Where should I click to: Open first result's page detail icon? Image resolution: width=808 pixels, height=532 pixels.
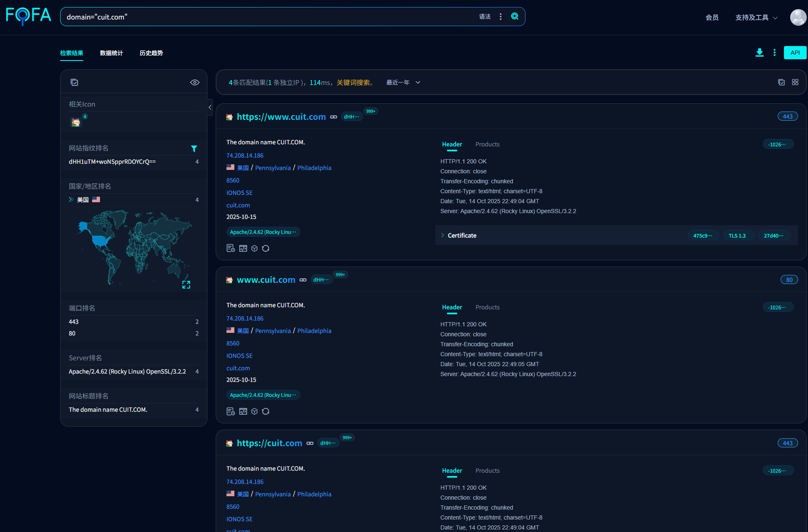point(231,248)
